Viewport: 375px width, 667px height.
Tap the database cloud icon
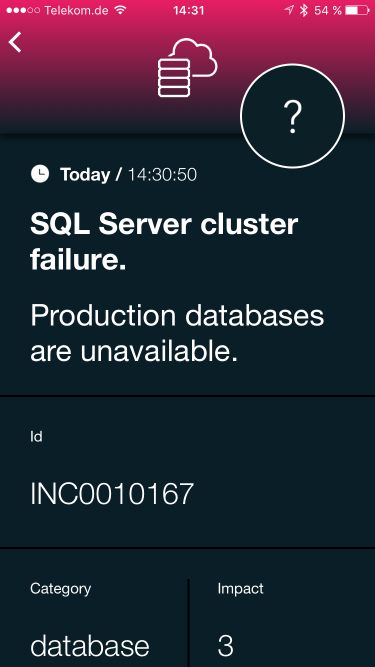point(188,67)
